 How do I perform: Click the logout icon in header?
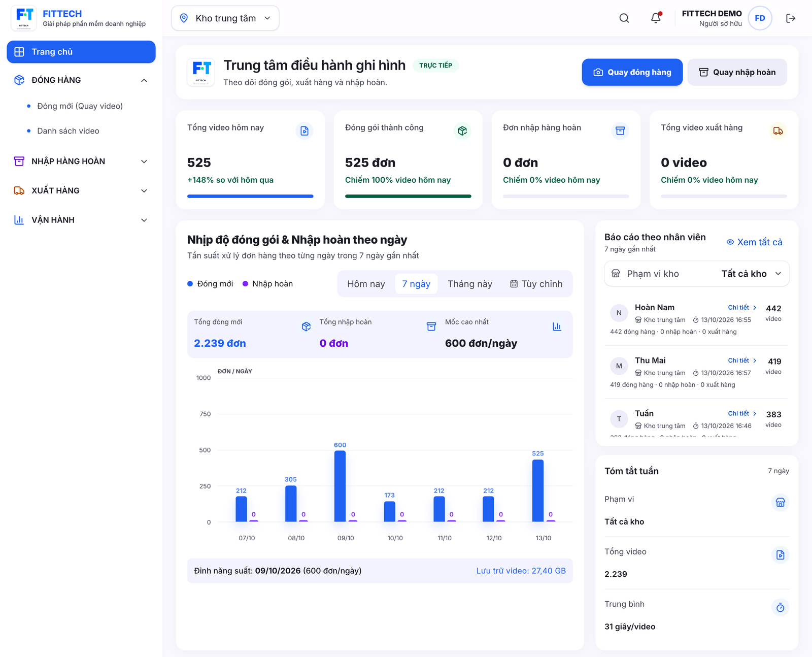pos(791,18)
